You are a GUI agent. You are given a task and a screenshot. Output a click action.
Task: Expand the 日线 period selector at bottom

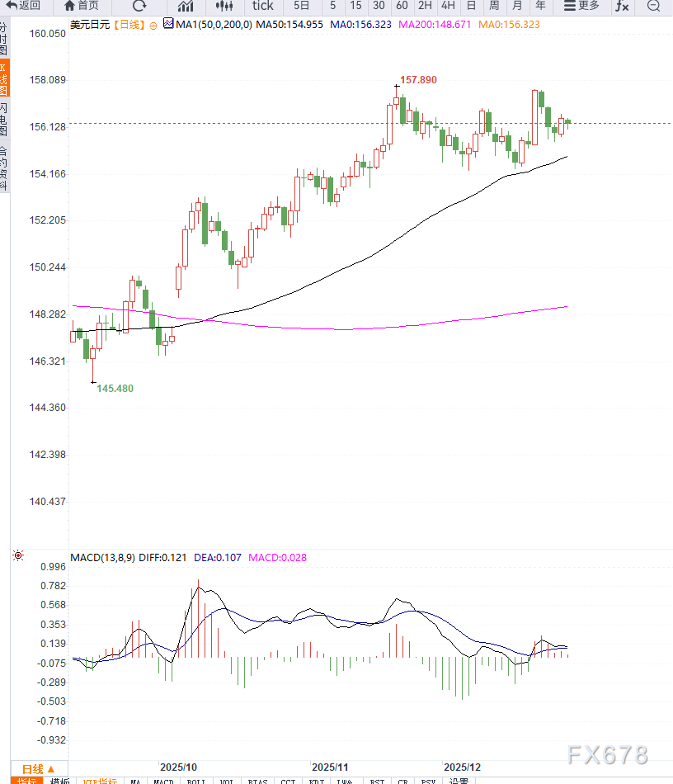pos(39,768)
